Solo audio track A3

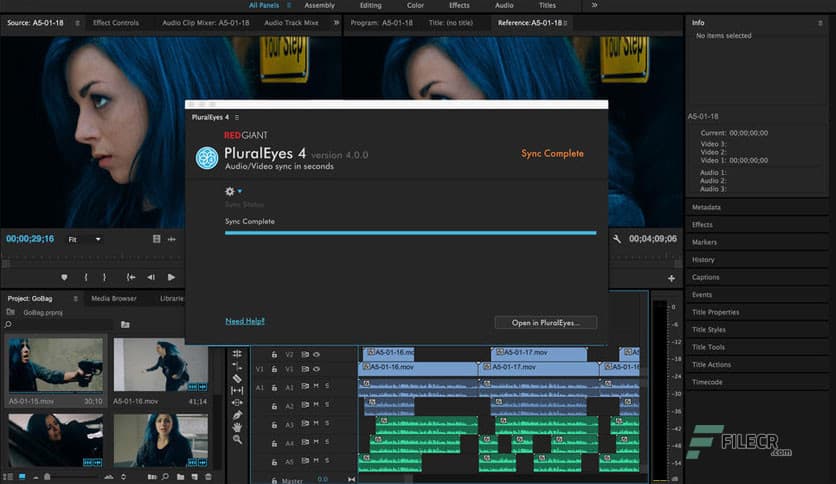coord(327,425)
